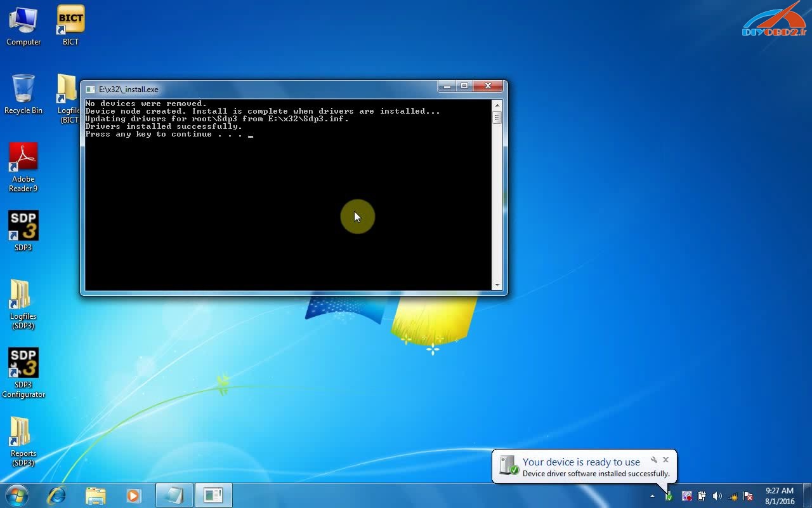Show hidden system tray icons

tap(652, 496)
